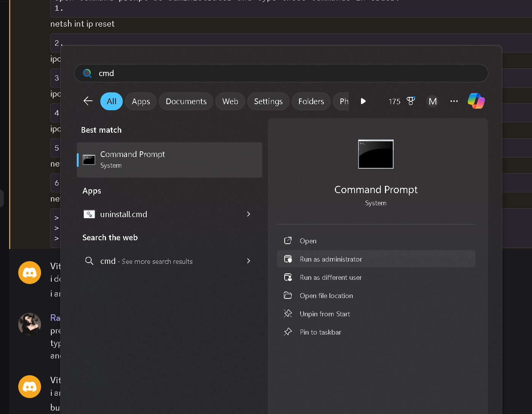Open the Copilot icon
This screenshot has height=414, width=532.
tap(476, 101)
